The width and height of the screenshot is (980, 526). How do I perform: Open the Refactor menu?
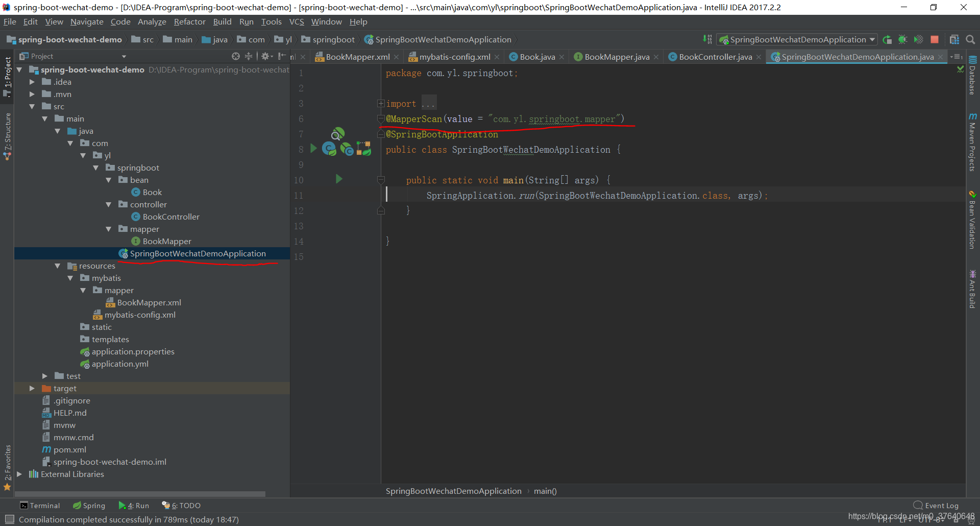[x=189, y=22]
